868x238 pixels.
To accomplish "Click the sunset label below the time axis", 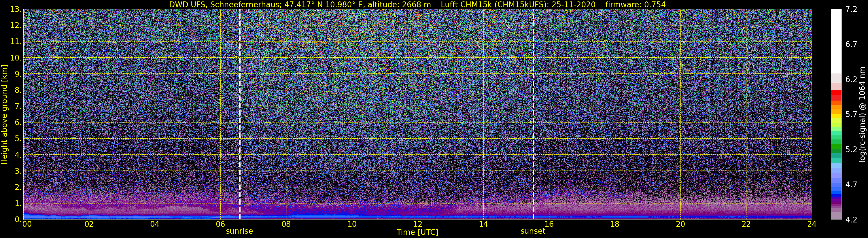I will tap(533, 231).
